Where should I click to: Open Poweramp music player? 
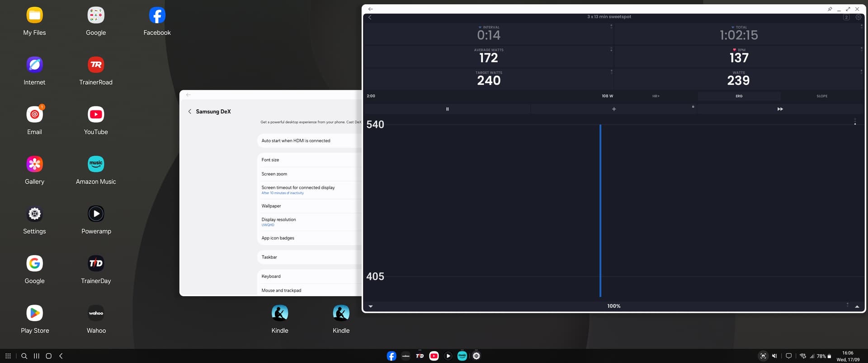[96, 214]
